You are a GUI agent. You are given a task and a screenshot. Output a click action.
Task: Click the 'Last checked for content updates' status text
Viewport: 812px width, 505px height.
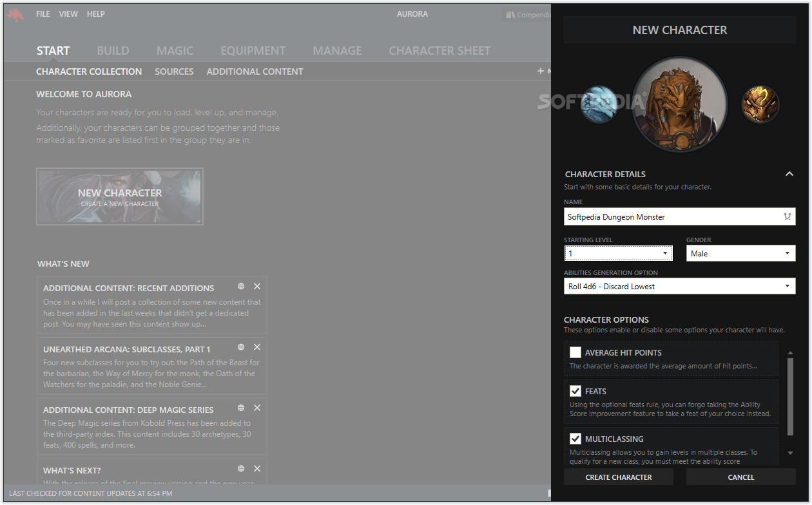point(91,493)
